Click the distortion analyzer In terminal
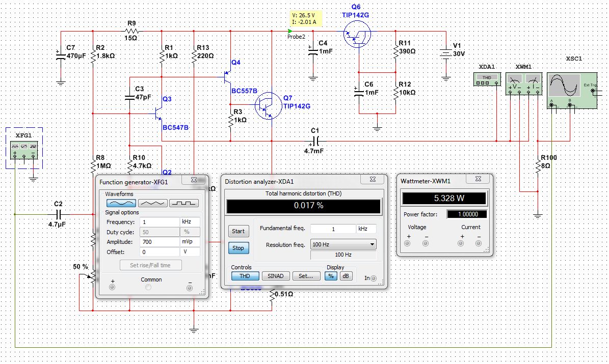 [x=374, y=278]
